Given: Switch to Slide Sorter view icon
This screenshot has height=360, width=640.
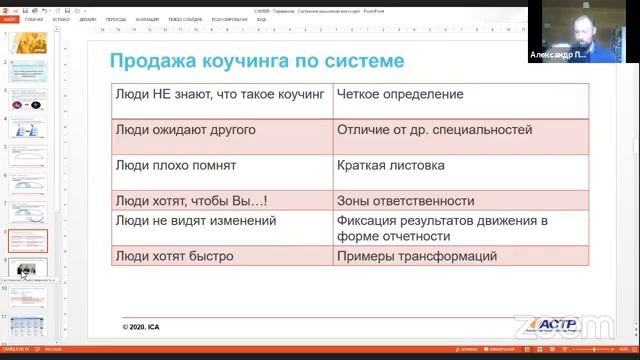Looking at the screenshot, I should pyautogui.click(x=540, y=349).
